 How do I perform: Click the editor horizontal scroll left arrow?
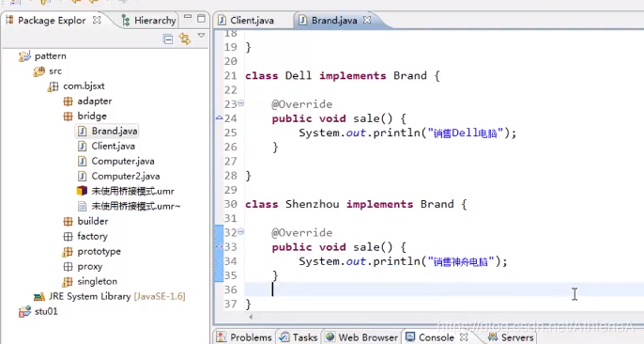[251, 317]
